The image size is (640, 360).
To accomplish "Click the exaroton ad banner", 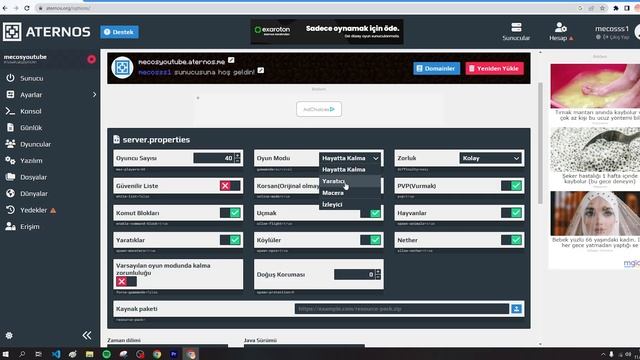I will pos(327,32).
